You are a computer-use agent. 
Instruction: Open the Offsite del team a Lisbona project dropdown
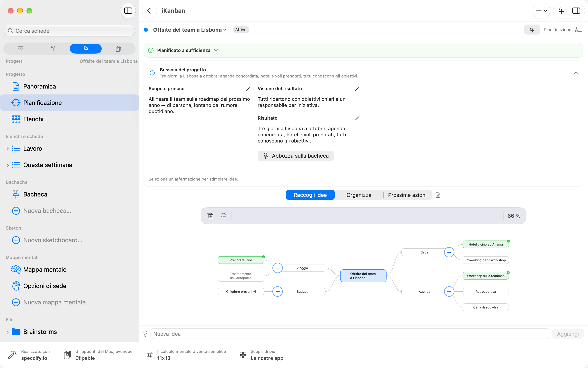point(189,30)
